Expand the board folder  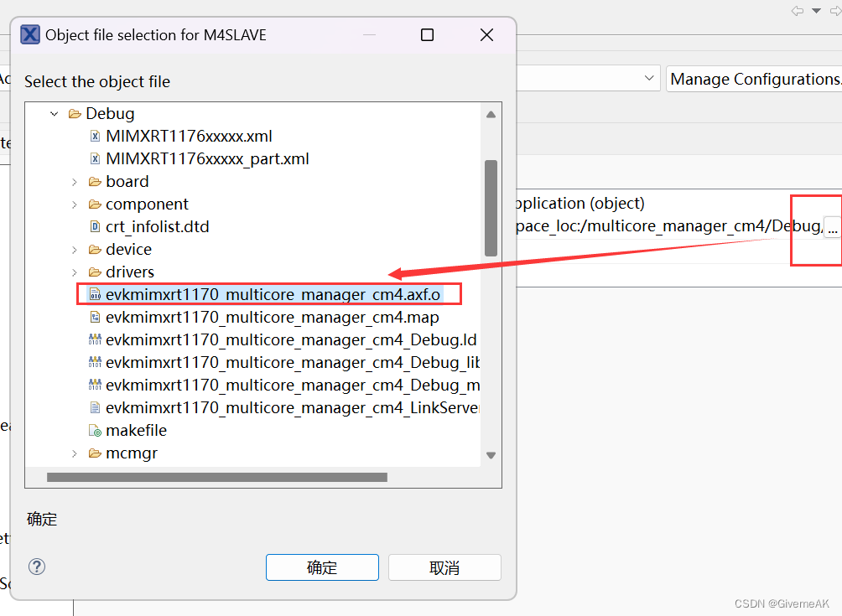pyautogui.click(x=74, y=181)
